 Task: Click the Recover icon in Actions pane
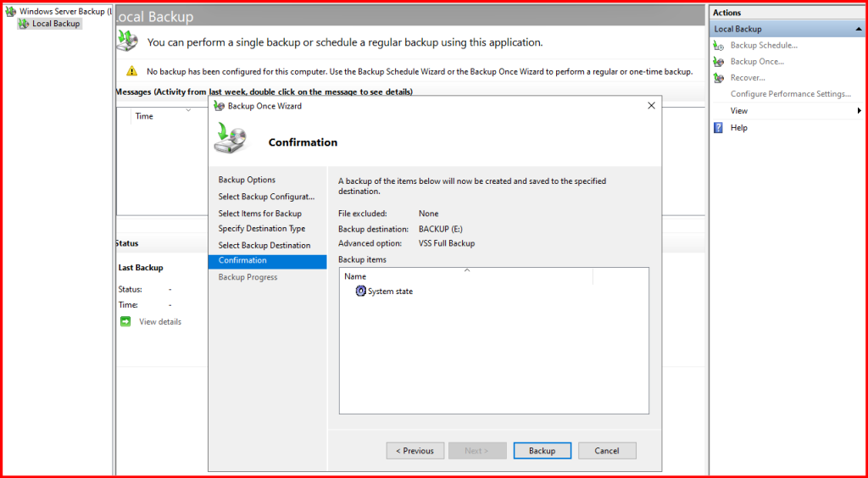point(719,78)
